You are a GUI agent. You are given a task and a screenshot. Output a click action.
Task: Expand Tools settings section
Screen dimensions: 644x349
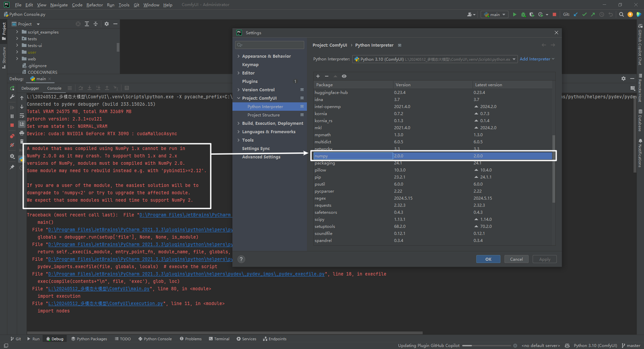click(x=238, y=140)
